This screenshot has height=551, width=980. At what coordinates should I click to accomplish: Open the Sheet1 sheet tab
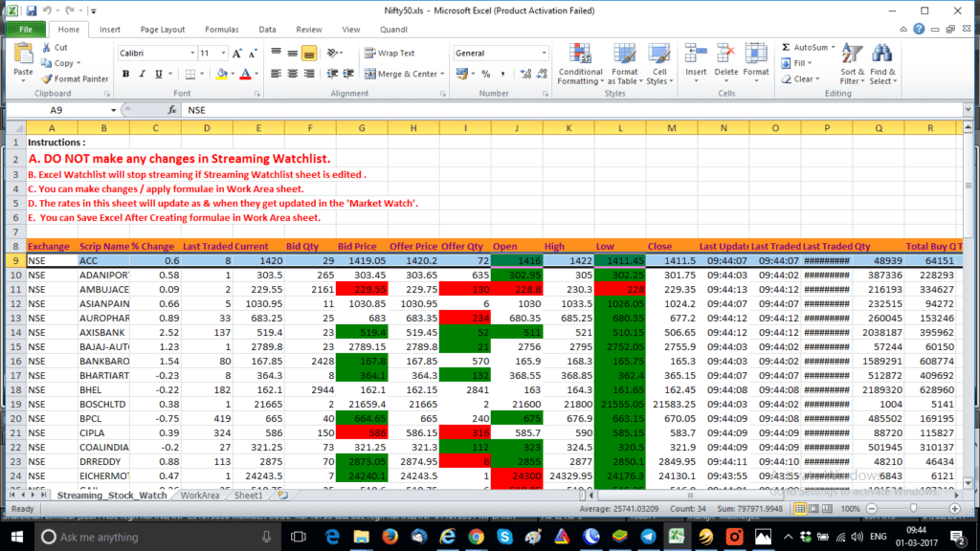(248, 496)
